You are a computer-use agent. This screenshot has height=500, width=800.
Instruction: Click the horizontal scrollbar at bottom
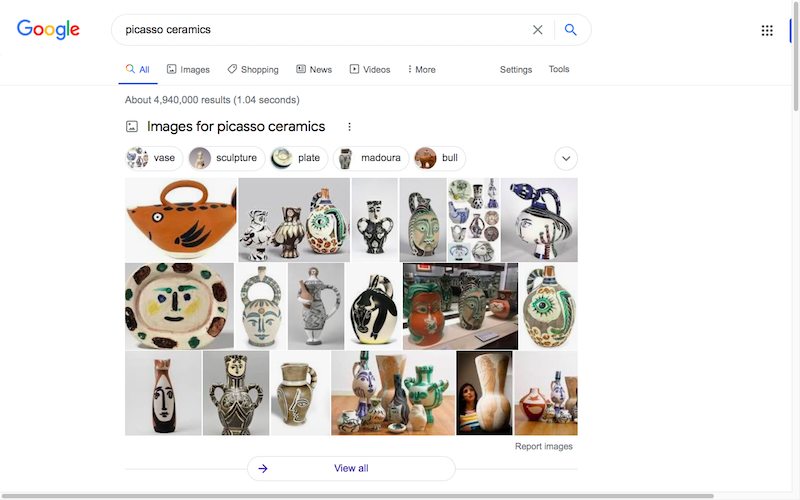click(357, 496)
